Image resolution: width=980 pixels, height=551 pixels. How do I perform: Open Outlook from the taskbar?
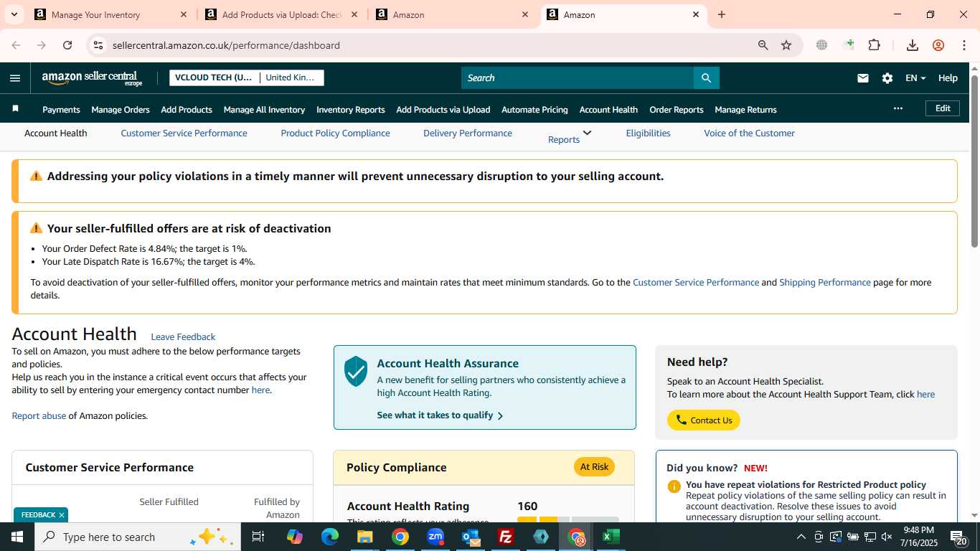pyautogui.click(x=471, y=537)
